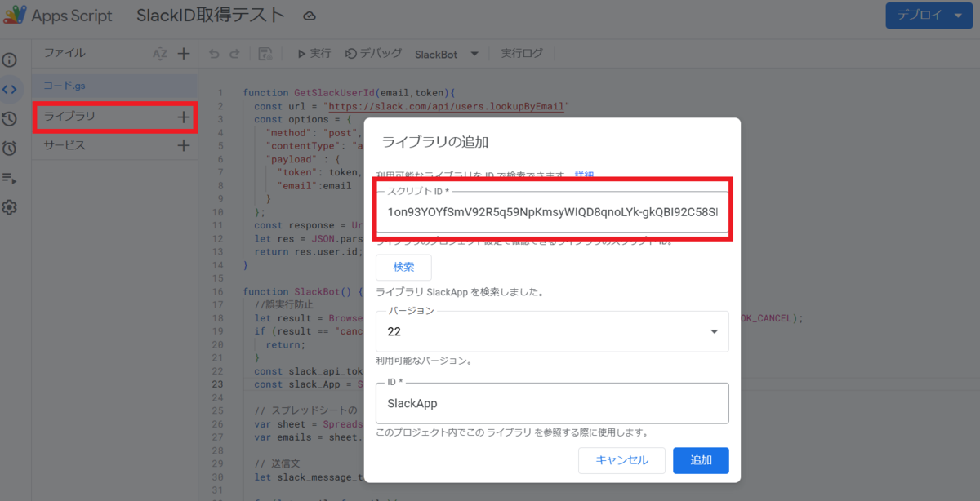Add a service with the plus icon
980x501 pixels.
click(184, 146)
